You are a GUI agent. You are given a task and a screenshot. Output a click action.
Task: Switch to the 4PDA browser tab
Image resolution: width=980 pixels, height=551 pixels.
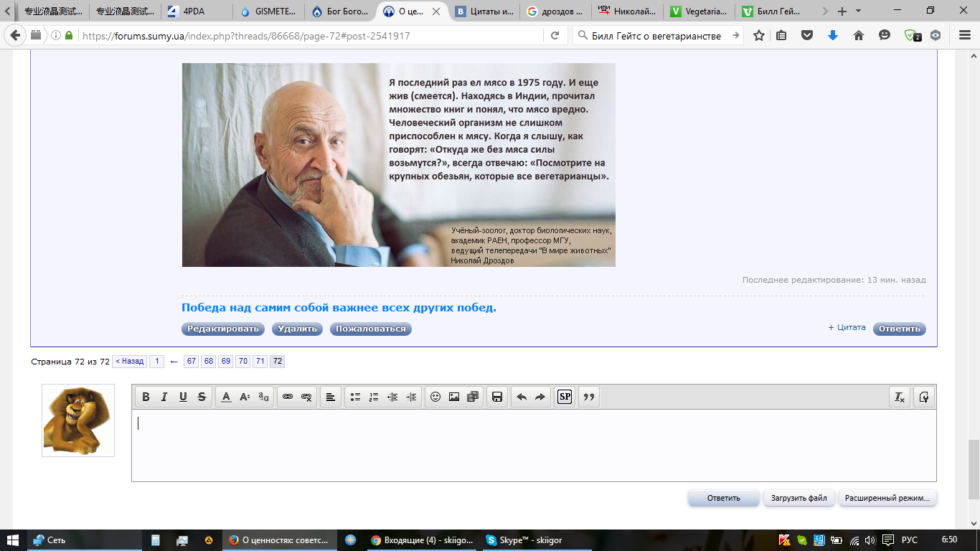[x=194, y=11]
